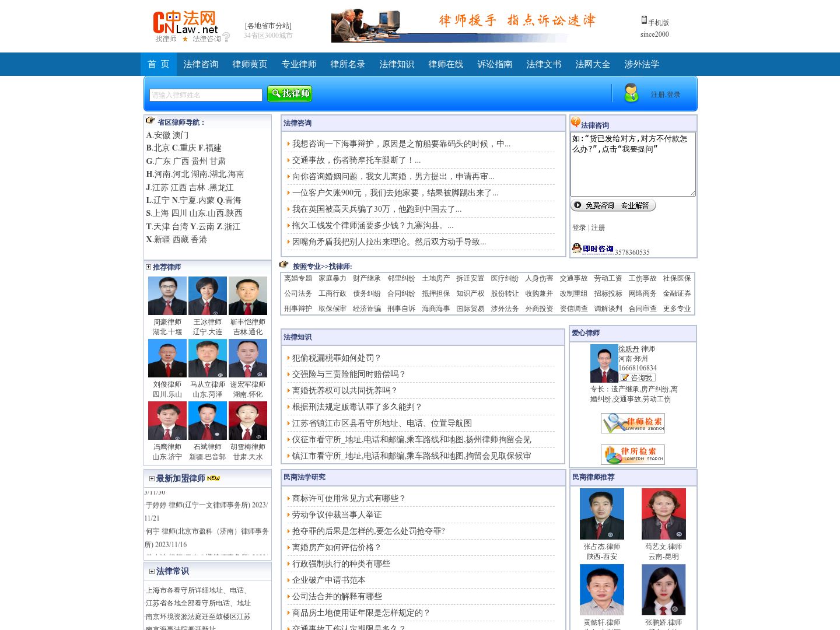Click the 各地省市分站 link
Screen dimensions: 840x630
(268, 26)
